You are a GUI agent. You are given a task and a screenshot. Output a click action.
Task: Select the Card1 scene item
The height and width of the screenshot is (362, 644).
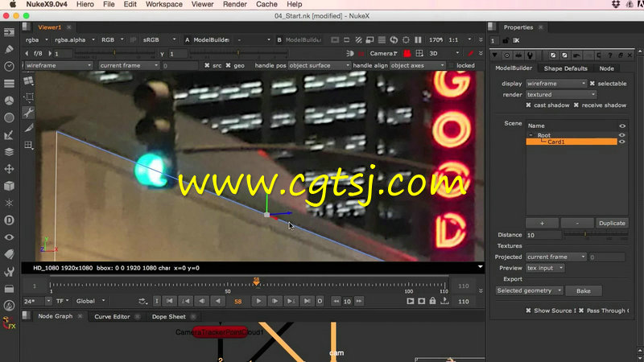point(572,142)
